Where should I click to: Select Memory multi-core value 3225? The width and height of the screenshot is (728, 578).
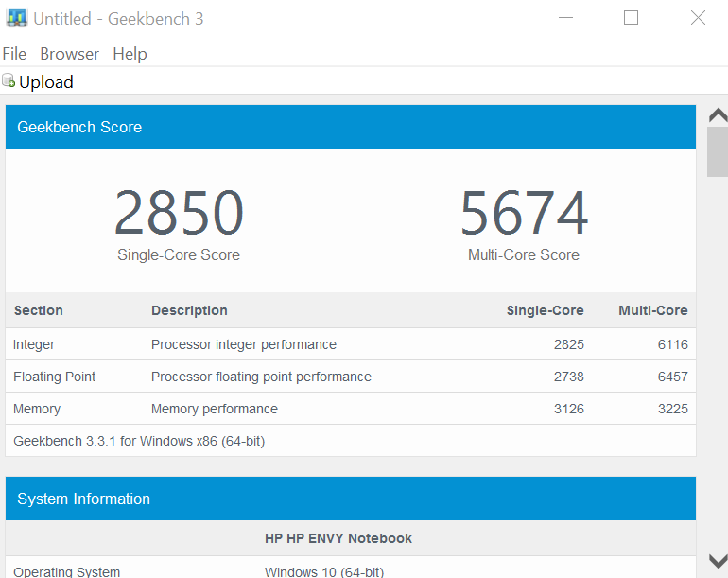673,409
